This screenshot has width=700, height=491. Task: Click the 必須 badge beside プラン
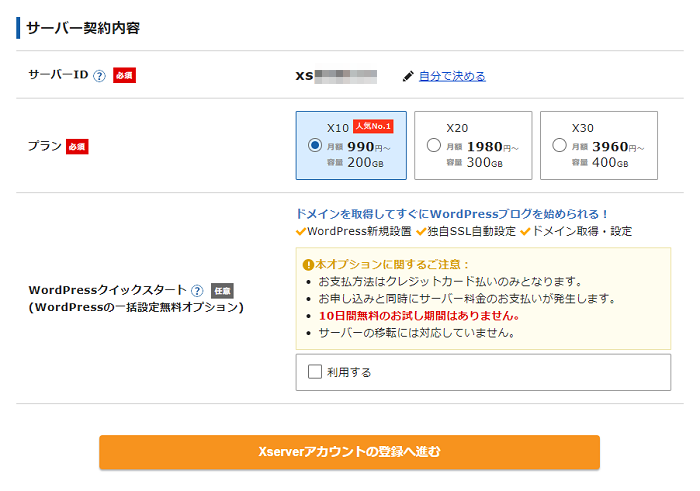[77, 146]
